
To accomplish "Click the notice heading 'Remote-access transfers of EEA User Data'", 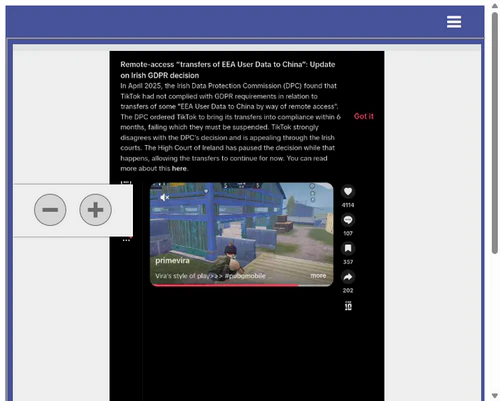I will [228, 70].
